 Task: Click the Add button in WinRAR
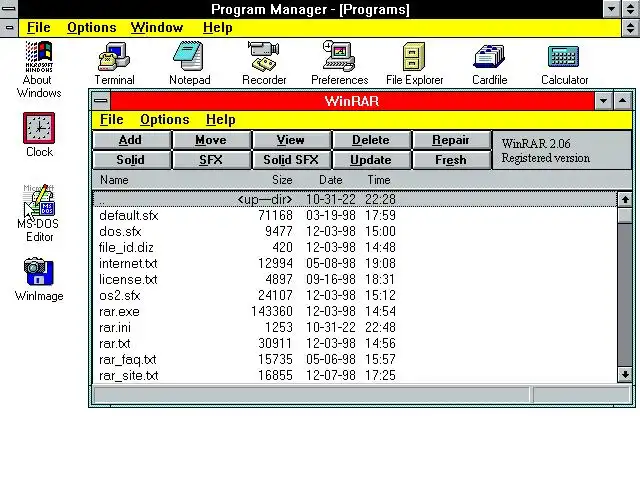(x=131, y=140)
